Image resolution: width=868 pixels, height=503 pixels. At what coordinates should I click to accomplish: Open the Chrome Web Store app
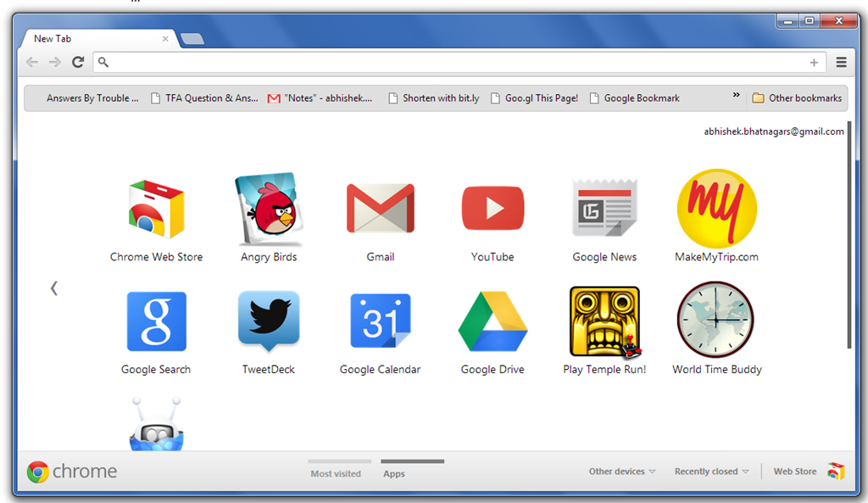pyautogui.click(x=156, y=208)
